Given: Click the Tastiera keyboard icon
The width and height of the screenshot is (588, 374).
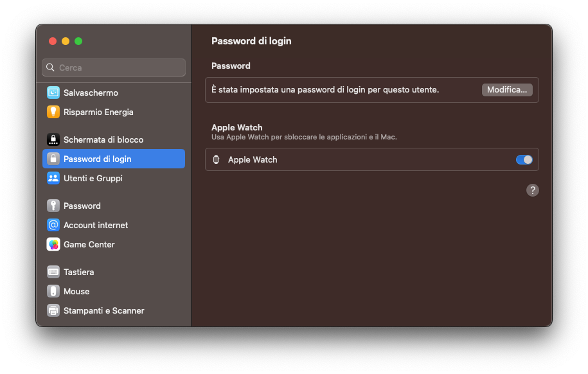Looking at the screenshot, I should 53,272.
